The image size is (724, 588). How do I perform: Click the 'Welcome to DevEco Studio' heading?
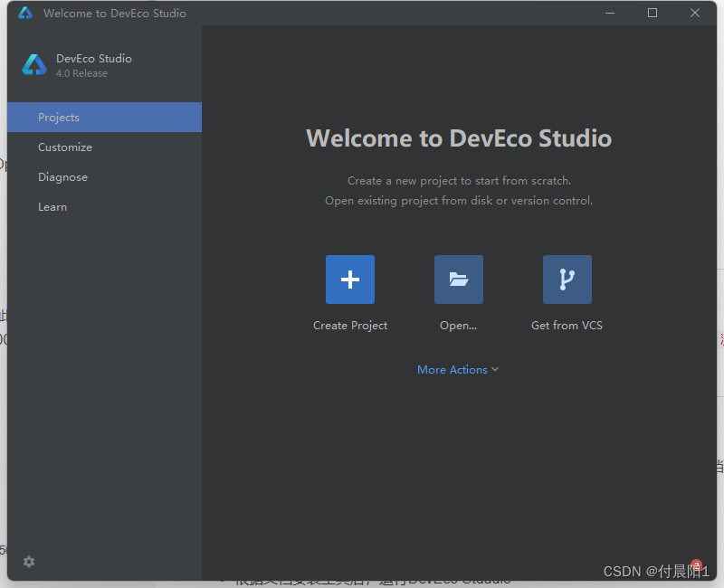[x=459, y=138]
